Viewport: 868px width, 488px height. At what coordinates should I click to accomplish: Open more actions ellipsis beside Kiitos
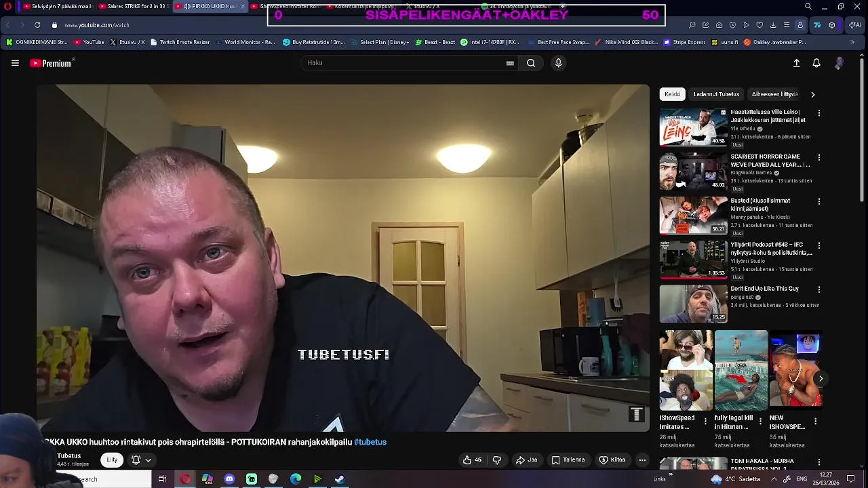click(x=642, y=460)
